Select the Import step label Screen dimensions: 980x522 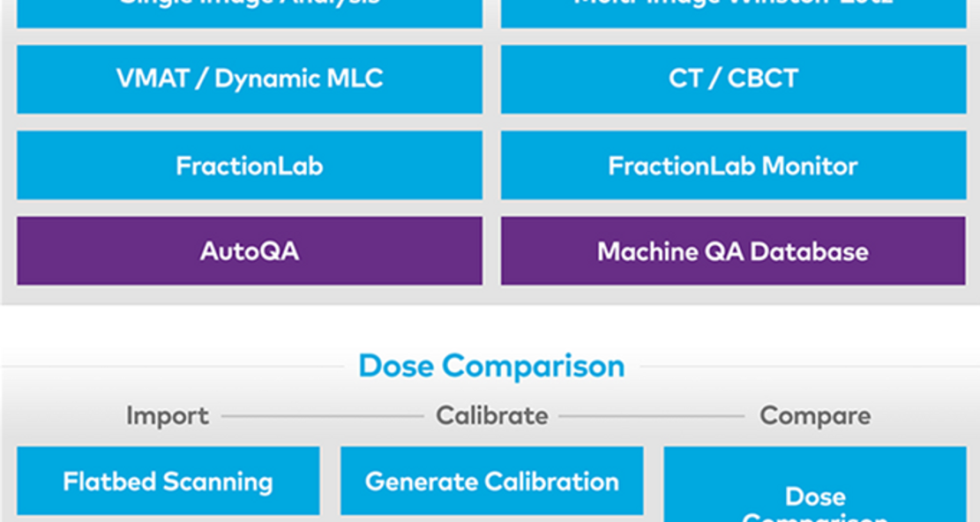pyautogui.click(x=168, y=416)
